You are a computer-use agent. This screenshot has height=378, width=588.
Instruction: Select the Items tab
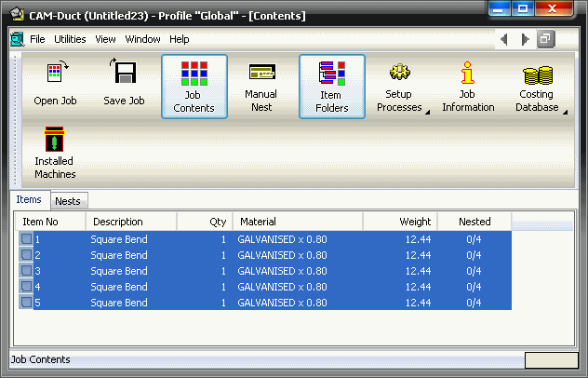29,199
